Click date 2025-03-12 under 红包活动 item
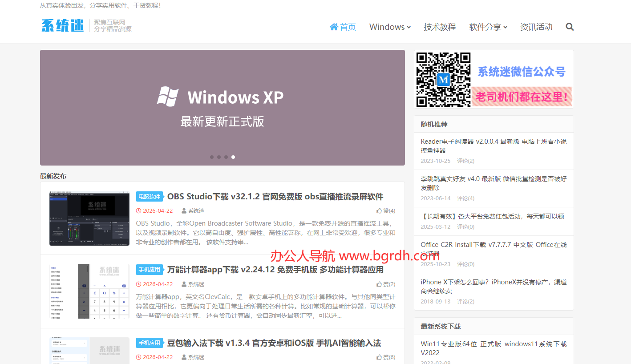This screenshot has height=364, width=631. coord(436,227)
